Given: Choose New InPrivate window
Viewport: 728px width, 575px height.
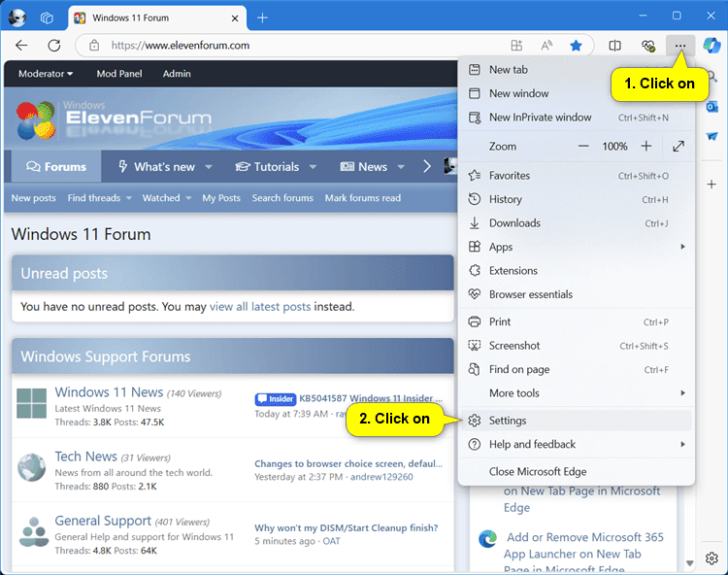Looking at the screenshot, I should pos(577,118).
